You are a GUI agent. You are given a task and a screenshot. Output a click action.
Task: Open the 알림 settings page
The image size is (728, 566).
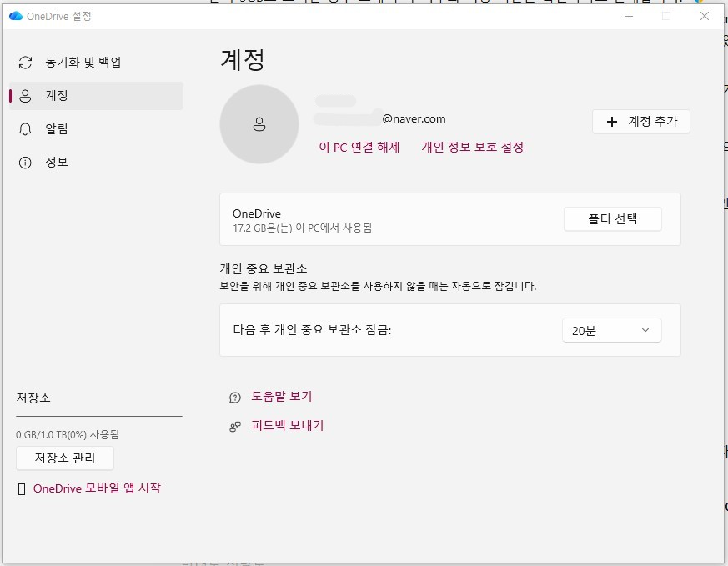[x=96, y=129]
